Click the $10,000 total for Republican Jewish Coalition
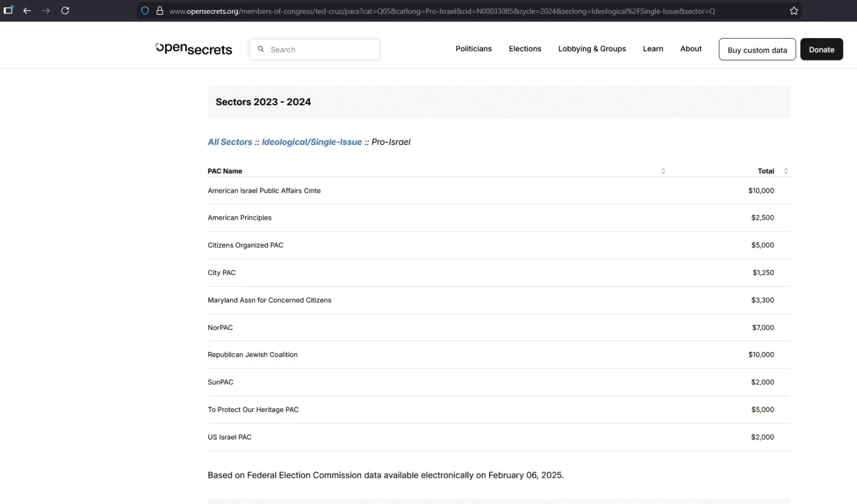This screenshot has height=504, width=857. [761, 355]
